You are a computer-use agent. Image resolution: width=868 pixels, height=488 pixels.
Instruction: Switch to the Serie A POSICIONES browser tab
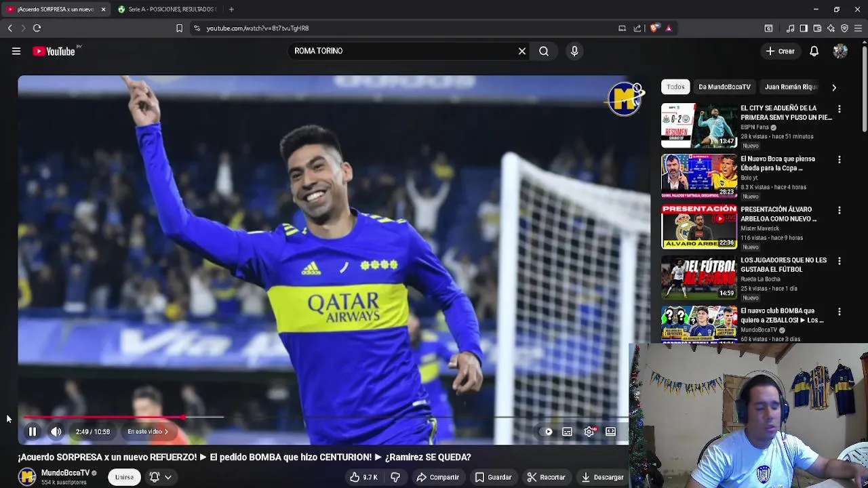pos(167,9)
